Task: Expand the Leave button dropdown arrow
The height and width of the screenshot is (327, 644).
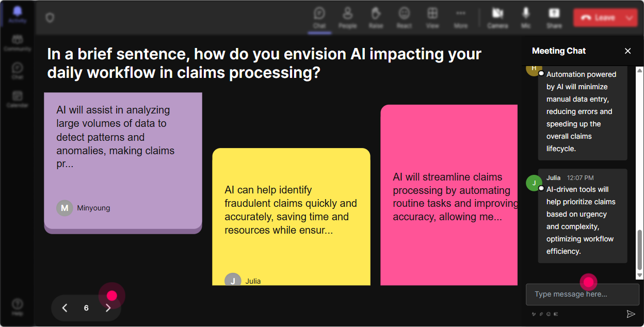Action: 630,18
